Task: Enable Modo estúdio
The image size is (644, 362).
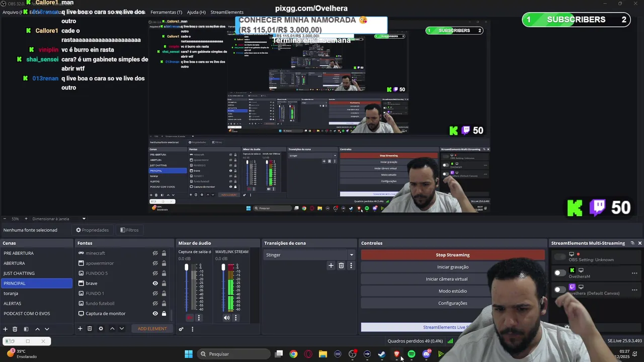Action: (452, 291)
